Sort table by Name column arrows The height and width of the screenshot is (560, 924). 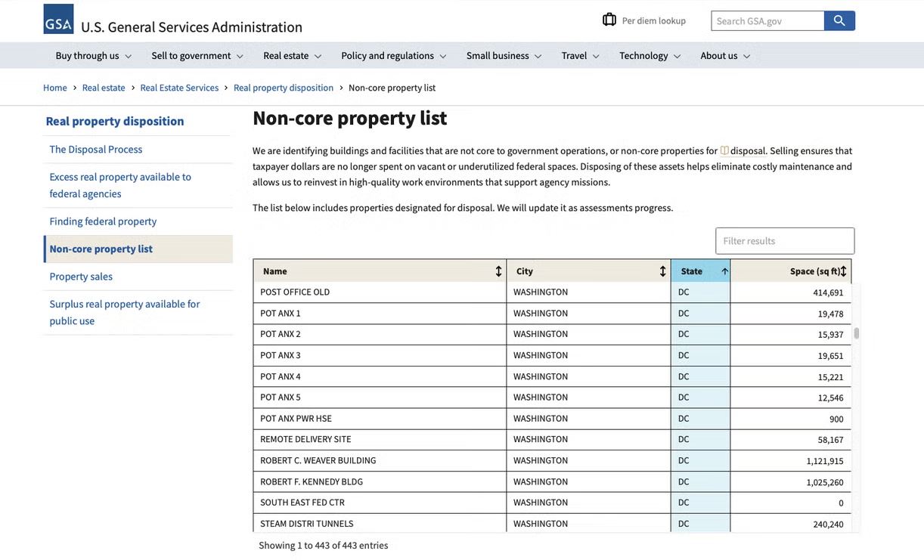(498, 271)
